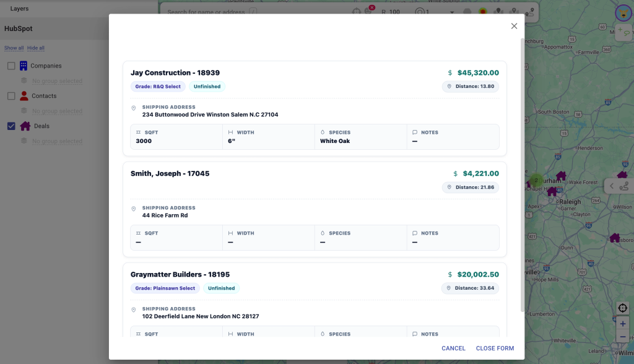Viewport: 634px width, 364px height.
Task: Zoom out the map with minus button
Action: coord(623,337)
